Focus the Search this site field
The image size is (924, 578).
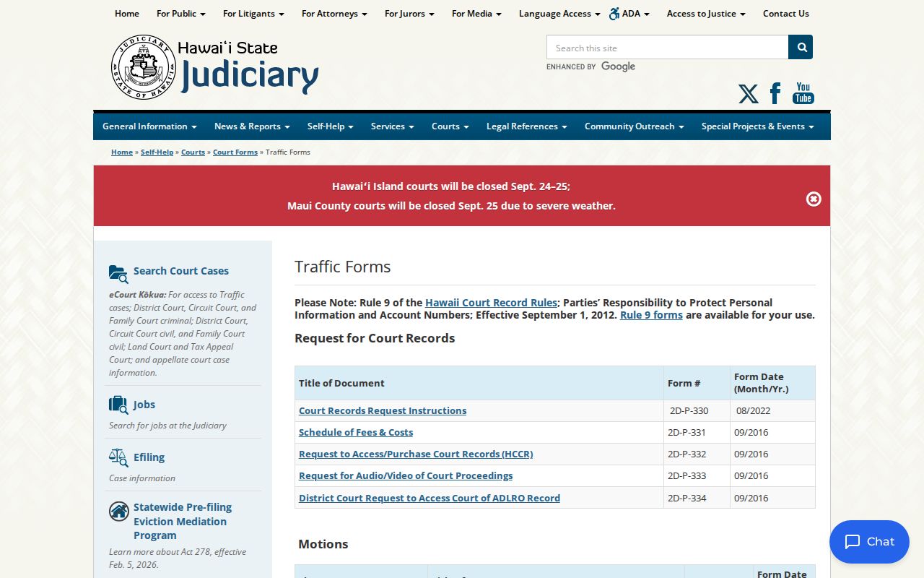point(668,48)
